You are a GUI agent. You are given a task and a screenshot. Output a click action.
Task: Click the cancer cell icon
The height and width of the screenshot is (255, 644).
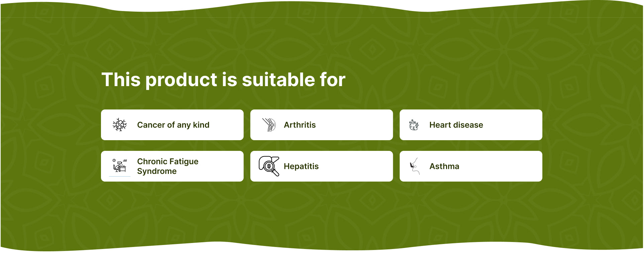coord(120,125)
